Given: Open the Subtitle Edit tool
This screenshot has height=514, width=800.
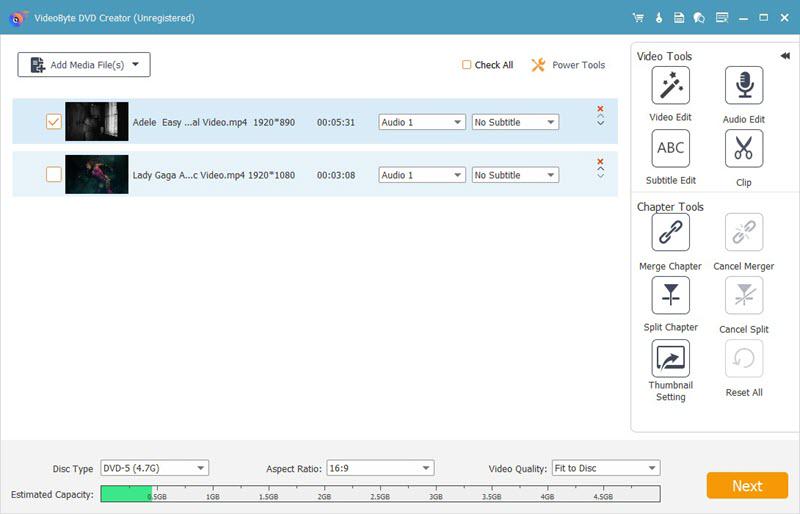Looking at the screenshot, I should pos(670,149).
